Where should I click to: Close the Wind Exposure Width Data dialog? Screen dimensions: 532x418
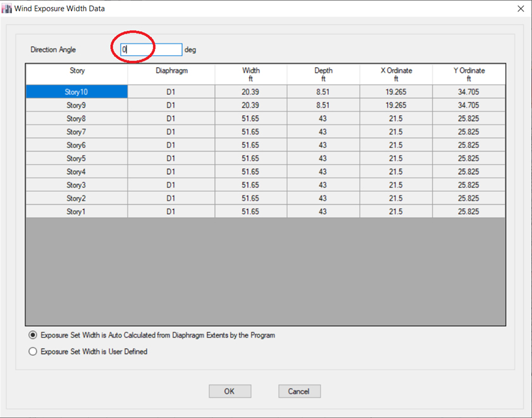[521, 8]
